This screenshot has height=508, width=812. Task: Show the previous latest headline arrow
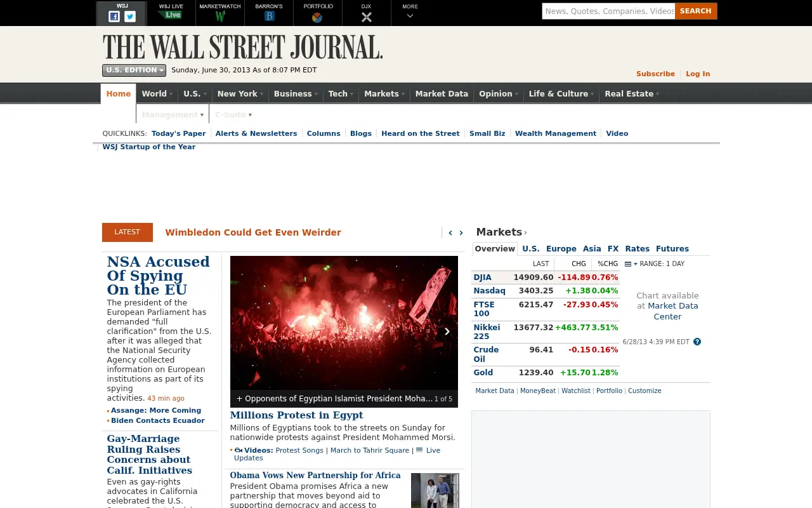pos(450,233)
